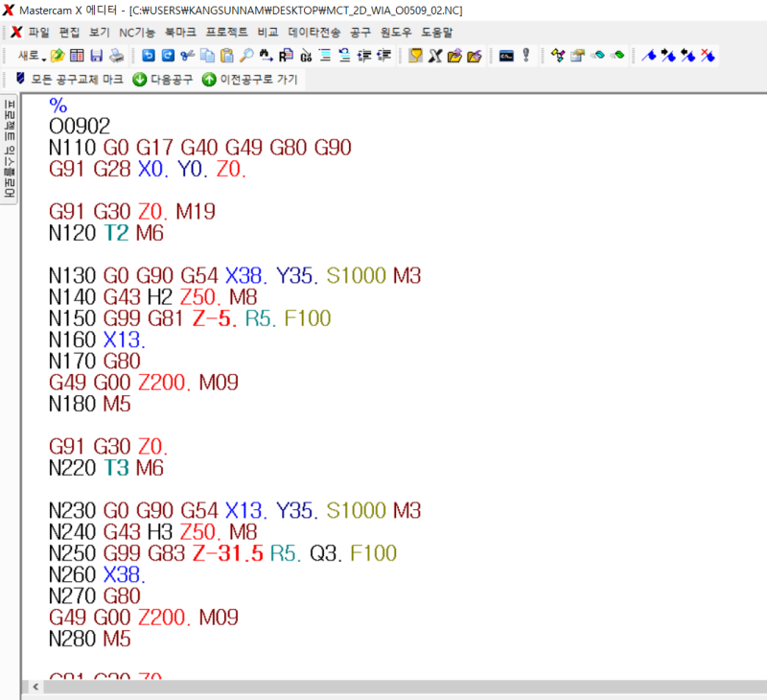Click the open file folder icon
This screenshot has height=700, width=767.
click(58, 56)
